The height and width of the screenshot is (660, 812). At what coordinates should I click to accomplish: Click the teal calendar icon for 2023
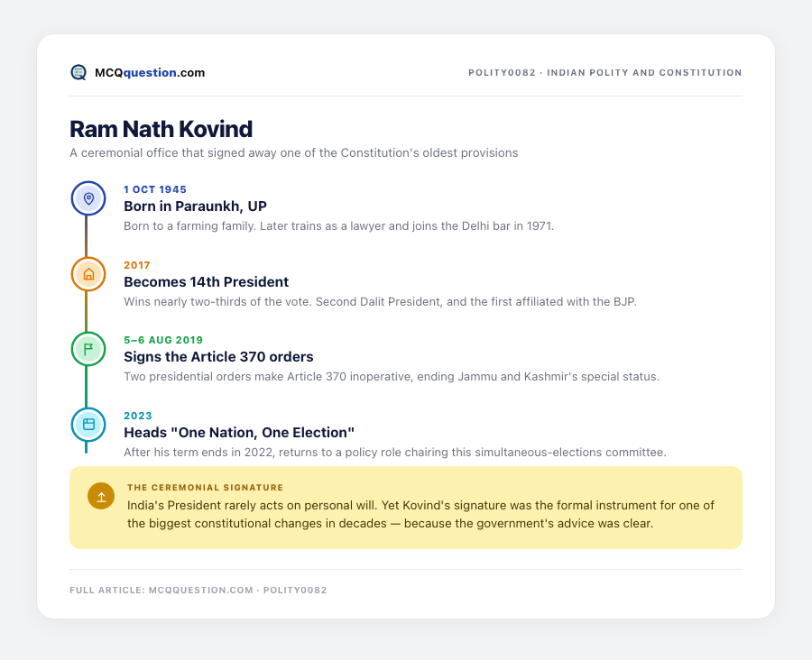point(88,425)
